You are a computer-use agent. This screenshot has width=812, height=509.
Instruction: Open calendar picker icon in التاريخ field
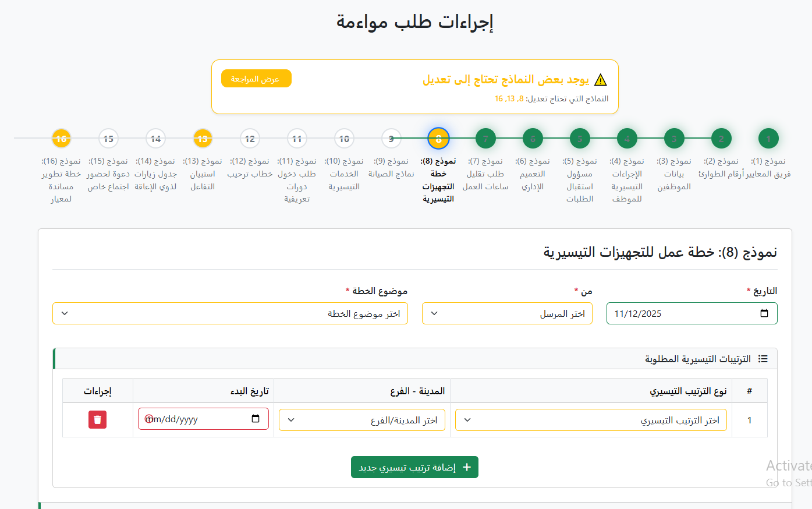tap(764, 313)
